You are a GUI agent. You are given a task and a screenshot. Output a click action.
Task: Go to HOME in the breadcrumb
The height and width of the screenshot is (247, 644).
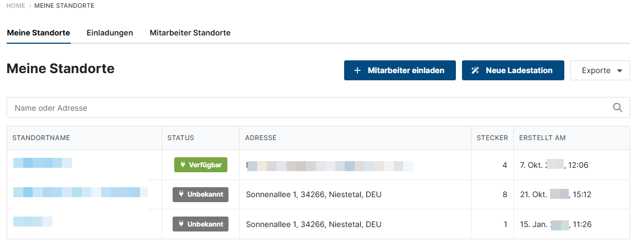point(16,6)
